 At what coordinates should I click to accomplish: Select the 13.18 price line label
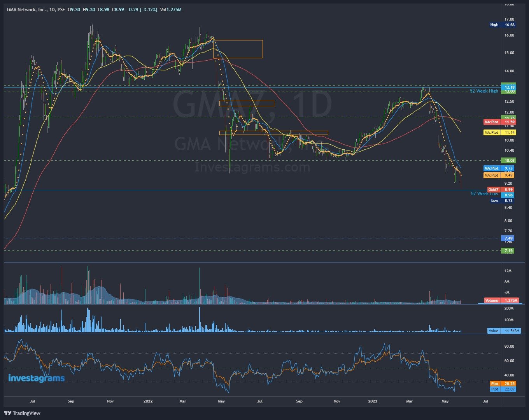tap(510, 87)
